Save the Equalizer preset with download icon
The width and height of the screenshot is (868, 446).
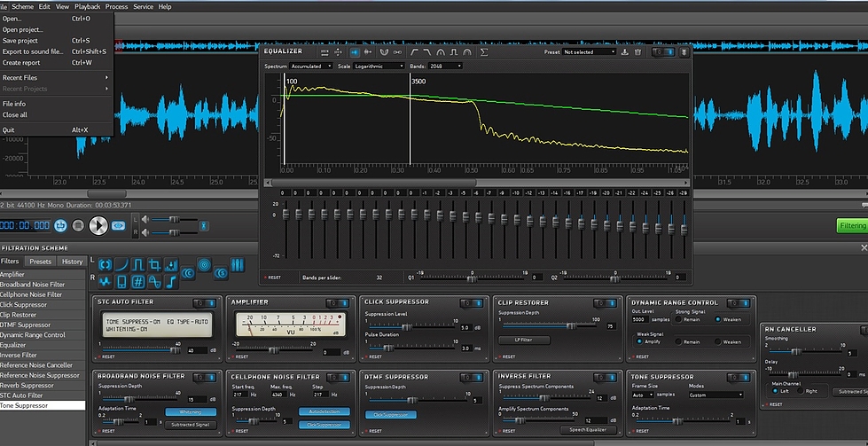(625, 52)
